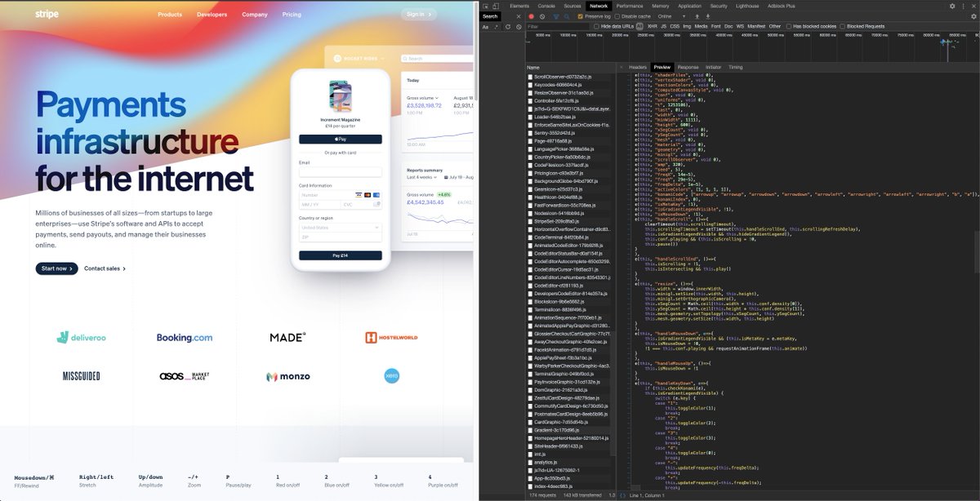Open the Gross volume dropdown under Today

click(x=422, y=97)
